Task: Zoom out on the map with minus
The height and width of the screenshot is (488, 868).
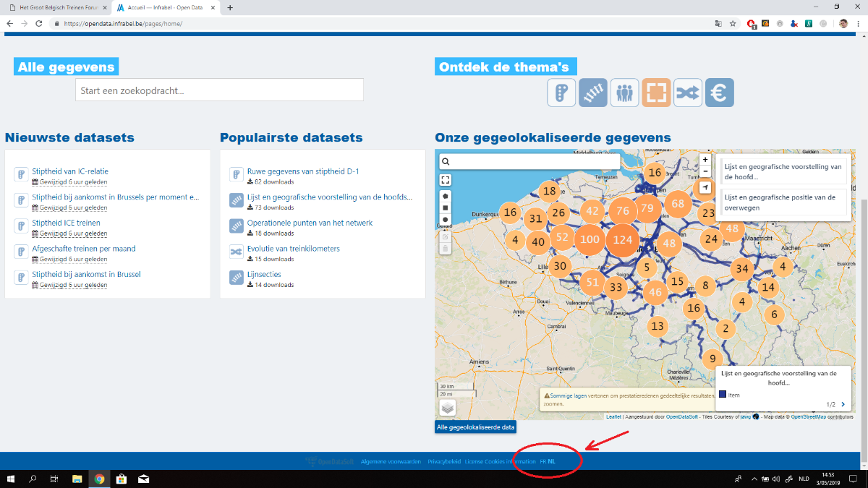Action: point(705,171)
